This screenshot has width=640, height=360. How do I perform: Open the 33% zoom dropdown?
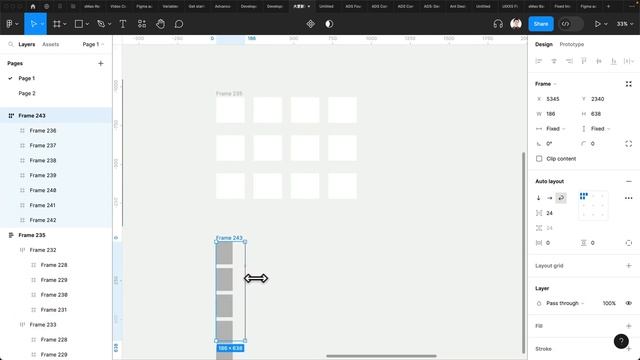pyautogui.click(x=625, y=24)
